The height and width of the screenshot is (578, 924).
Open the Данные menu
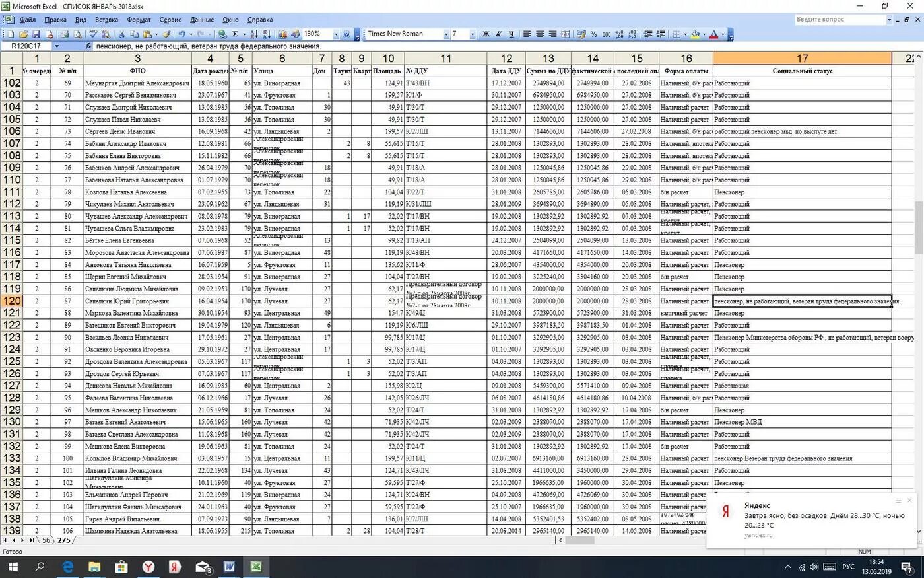202,20
